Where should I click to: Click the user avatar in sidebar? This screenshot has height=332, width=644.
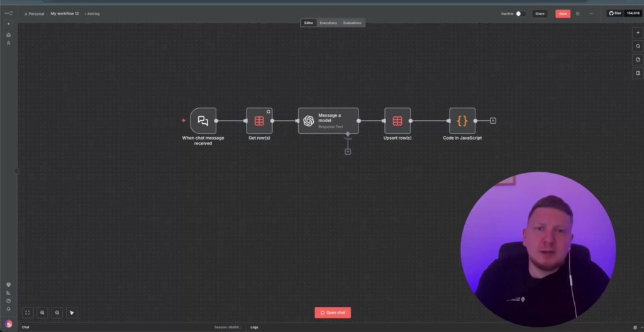(9, 324)
